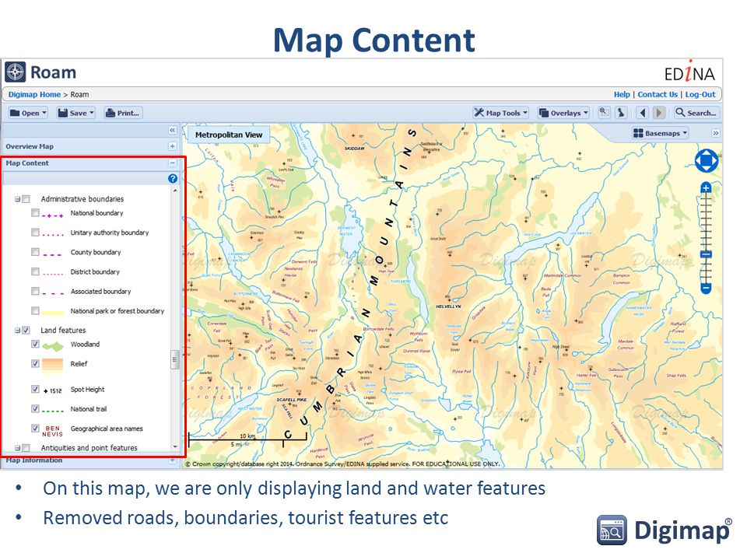The image size is (747, 560).
Task: Zoom in with the plus button
Action: (x=706, y=187)
